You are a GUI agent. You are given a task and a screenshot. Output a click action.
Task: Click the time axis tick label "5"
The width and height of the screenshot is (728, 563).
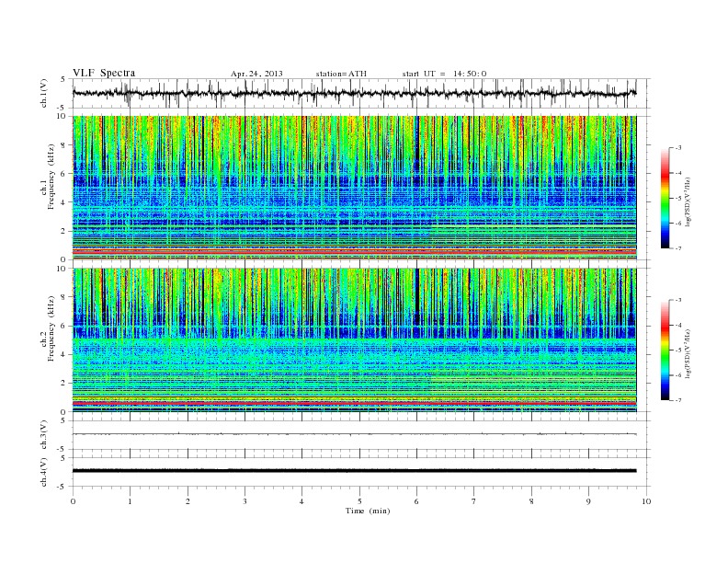click(x=359, y=501)
